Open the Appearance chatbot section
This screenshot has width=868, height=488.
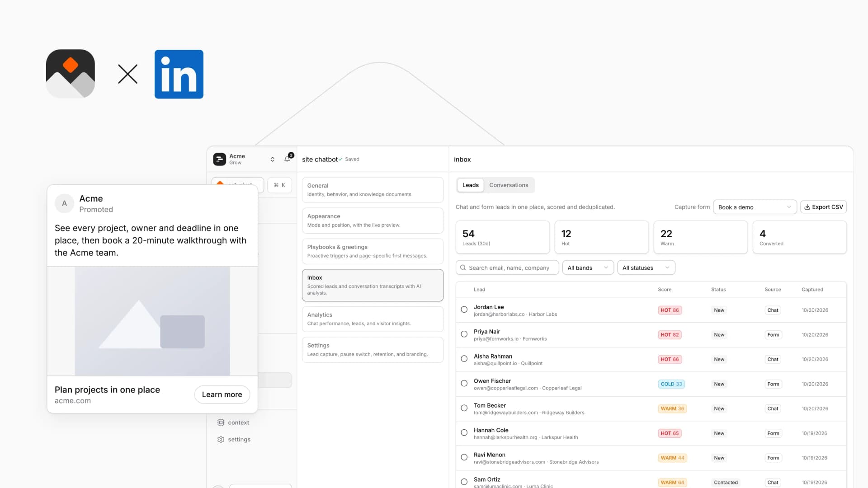373,221
